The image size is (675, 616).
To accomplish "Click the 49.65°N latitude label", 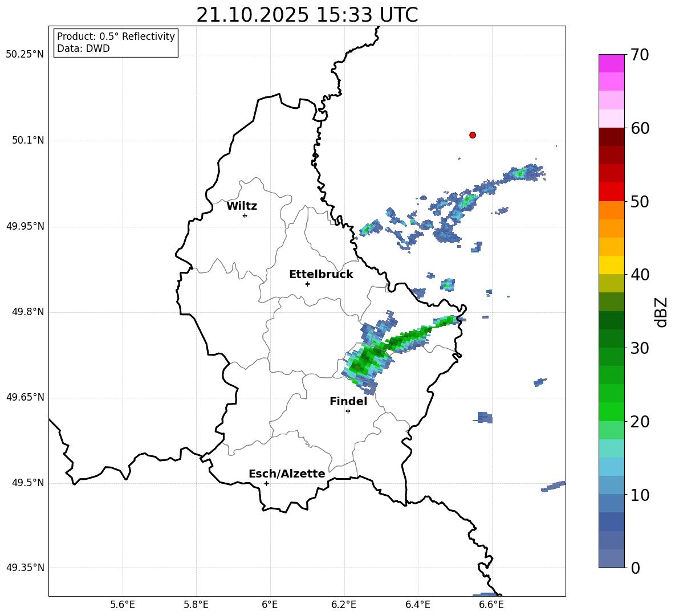I will (x=25, y=397).
